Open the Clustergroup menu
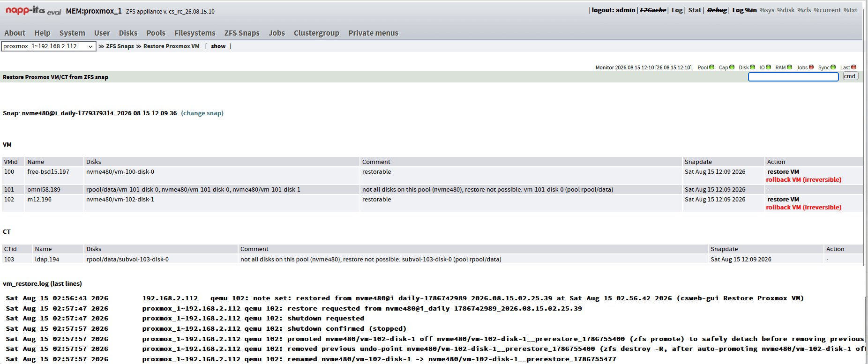Screen dimensions: 868x364 [316, 33]
